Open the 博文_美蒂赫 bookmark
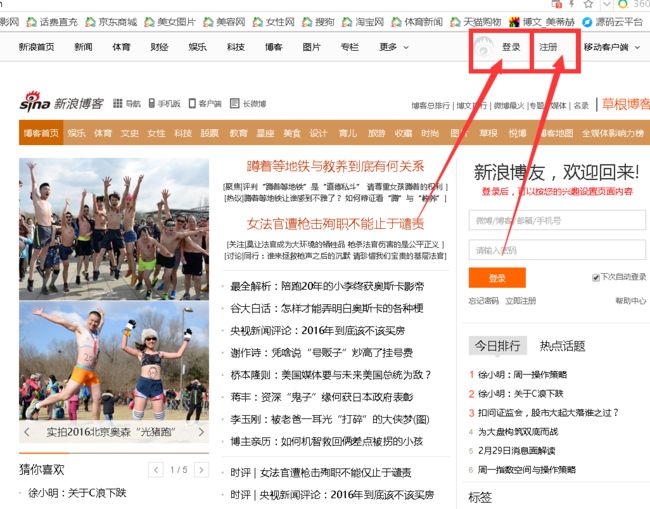 pyautogui.click(x=542, y=22)
